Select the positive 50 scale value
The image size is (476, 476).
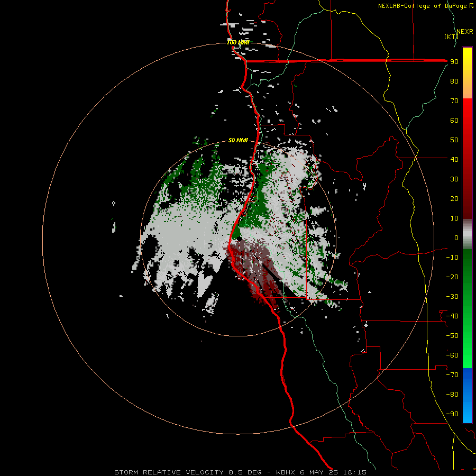tap(454, 140)
